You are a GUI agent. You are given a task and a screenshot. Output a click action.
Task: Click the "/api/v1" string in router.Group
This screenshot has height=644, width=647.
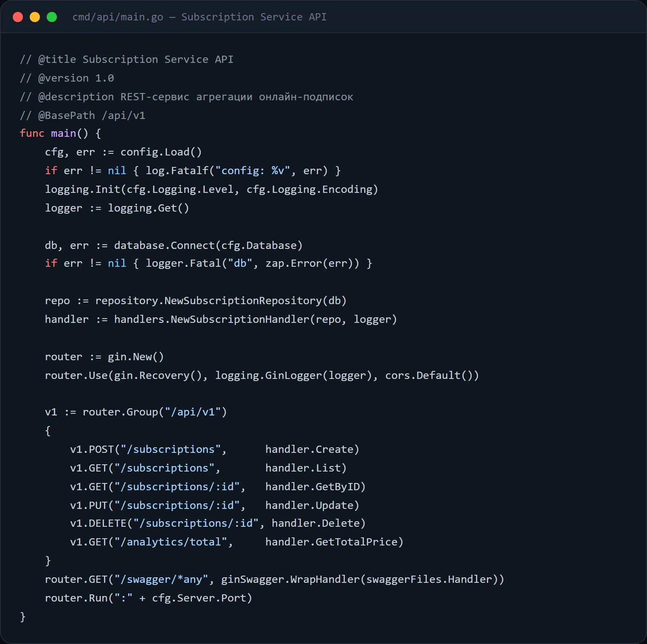[x=193, y=412]
